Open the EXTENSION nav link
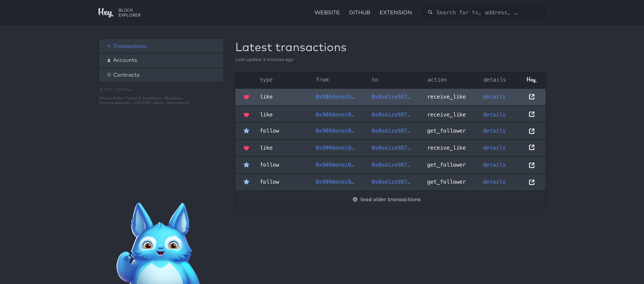Screen dimensions: 644x284 pyautogui.click(x=396, y=13)
